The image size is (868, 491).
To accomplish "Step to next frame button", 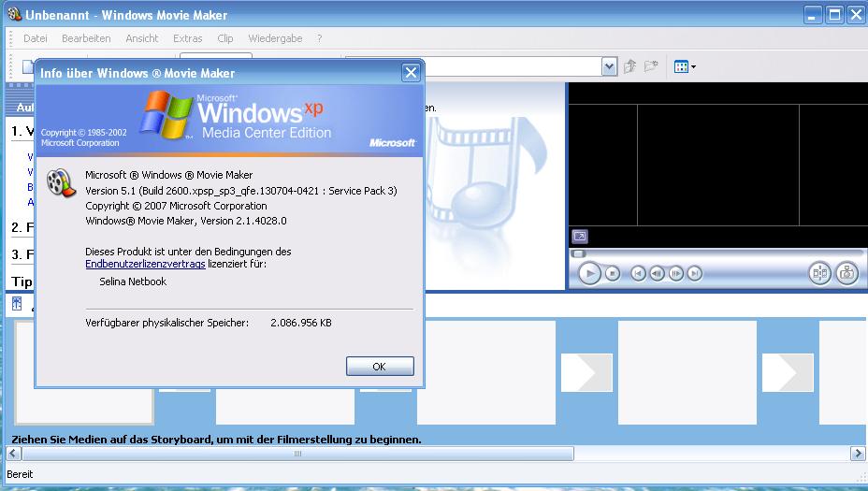I will pyautogui.click(x=676, y=273).
